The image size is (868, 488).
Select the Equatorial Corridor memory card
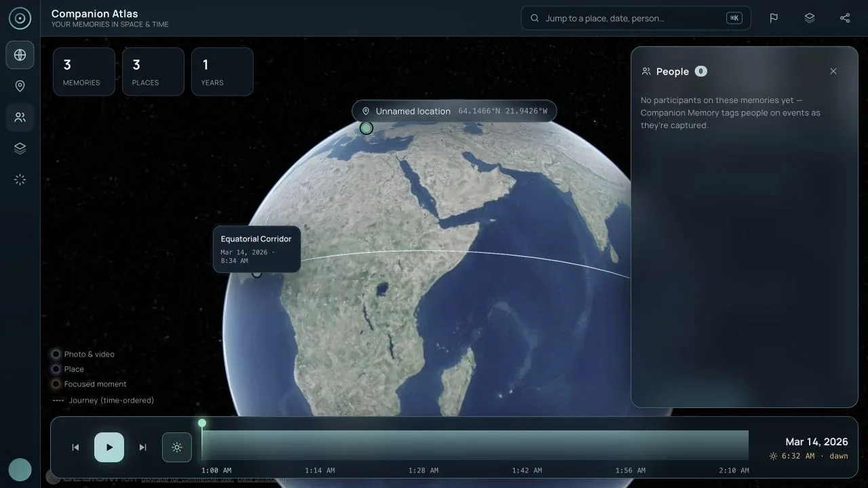(x=257, y=249)
